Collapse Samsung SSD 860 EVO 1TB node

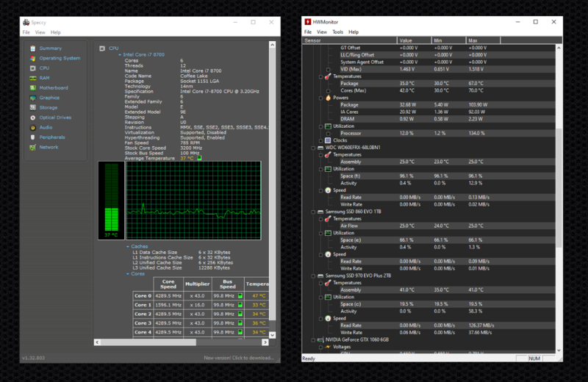tap(308, 212)
